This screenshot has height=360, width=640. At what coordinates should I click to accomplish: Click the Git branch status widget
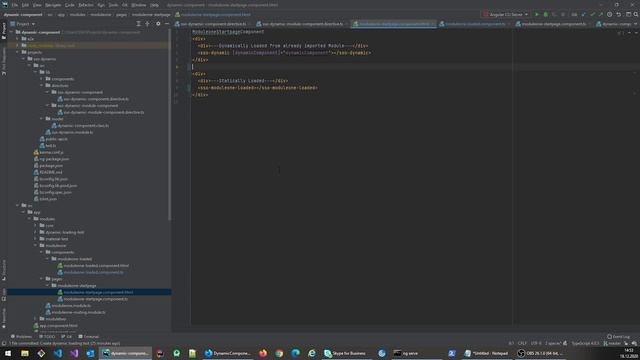(x=612, y=344)
